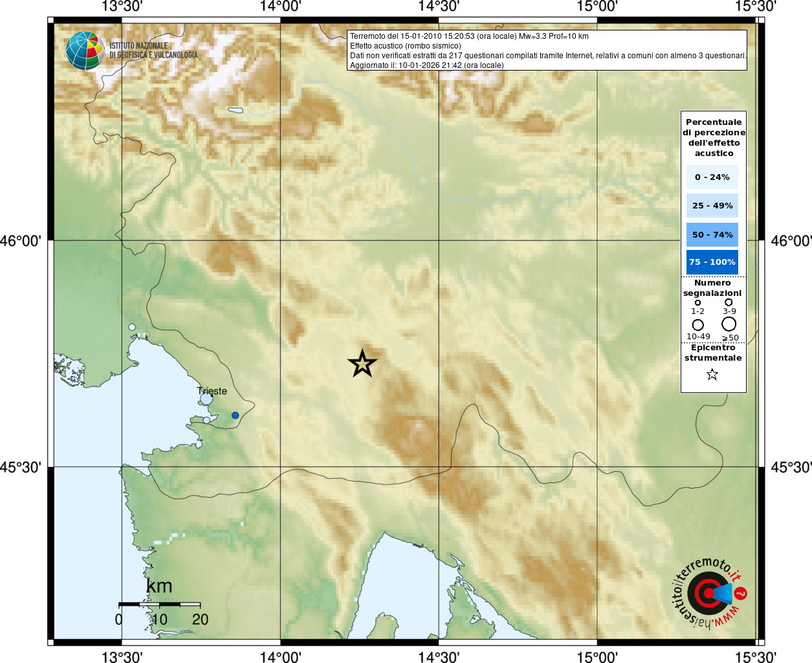Click the Percentuale di percezione legend heading
812x663 pixels.
click(x=714, y=137)
